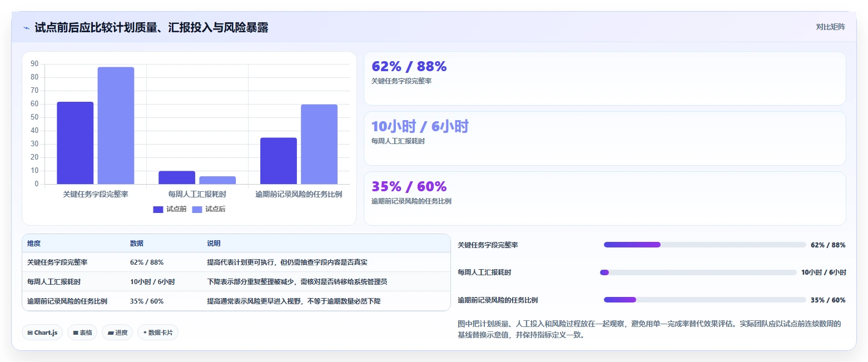Viewport: 868px width, 362px height.
Task: Click the 说明 table column header
Action: coord(214,244)
